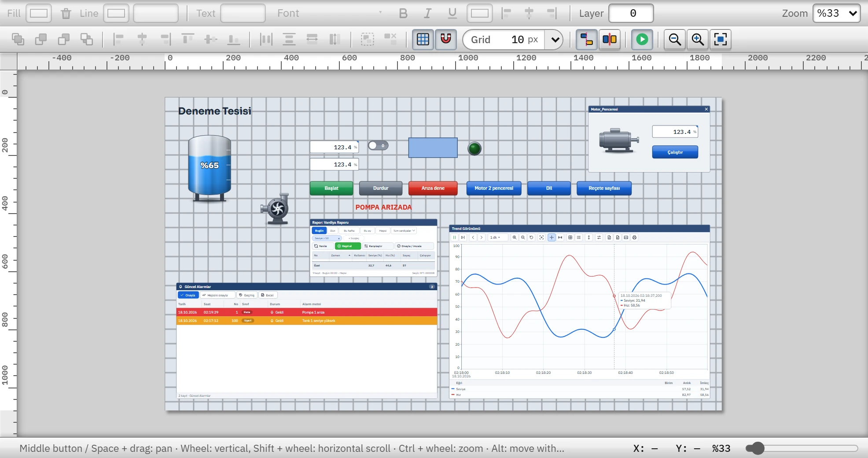
Task: Click make same width icon
Action: 312,39
